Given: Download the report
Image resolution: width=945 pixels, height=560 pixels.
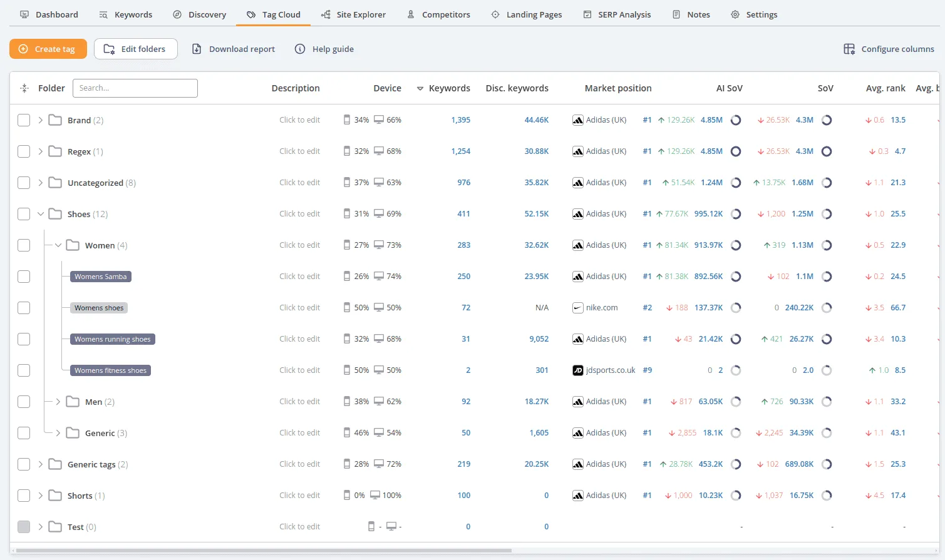Looking at the screenshot, I should pos(233,49).
